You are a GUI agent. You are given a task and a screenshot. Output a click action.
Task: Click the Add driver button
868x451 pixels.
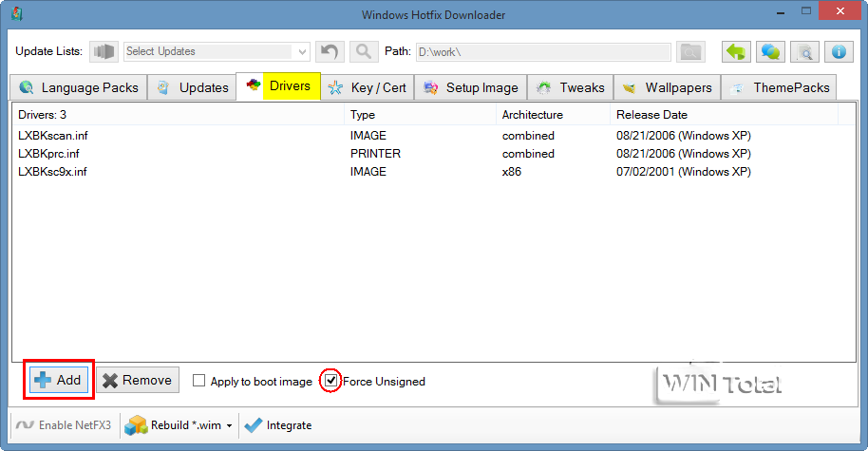click(59, 380)
